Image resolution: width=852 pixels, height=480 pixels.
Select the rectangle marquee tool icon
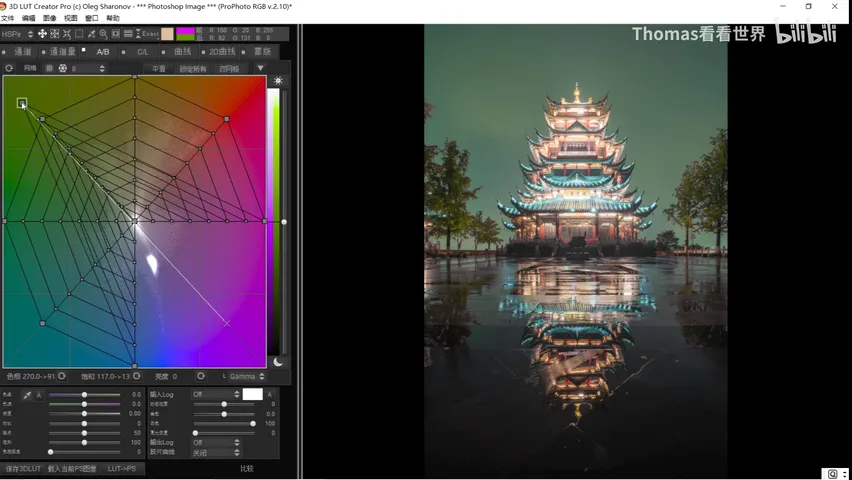[x=79, y=34]
